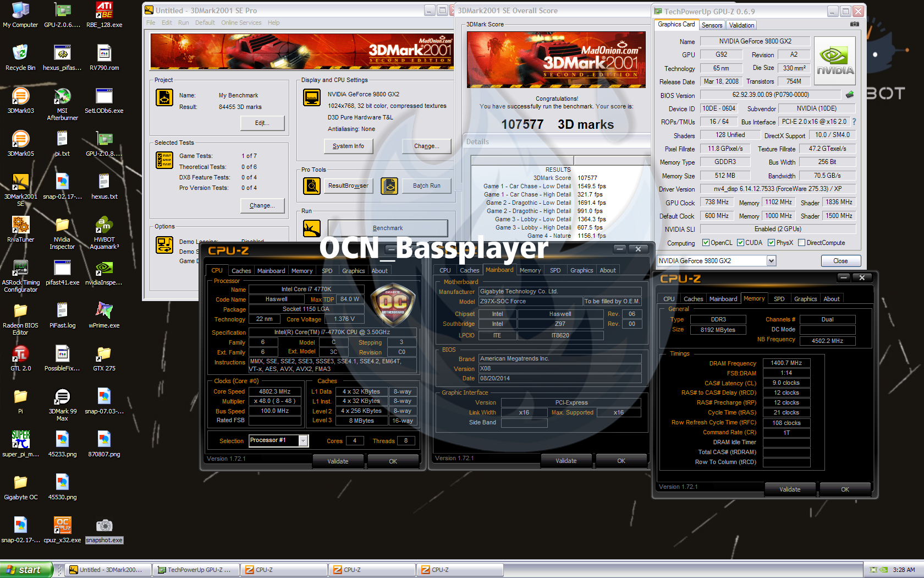The image size is (924, 578).
Task: Click Change... under Display and CPU Settings
Action: [426, 146]
